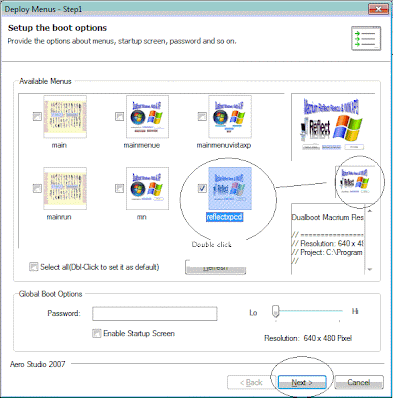
Task: Select the main menu thumbnail
Action: click(x=65, y=117)
